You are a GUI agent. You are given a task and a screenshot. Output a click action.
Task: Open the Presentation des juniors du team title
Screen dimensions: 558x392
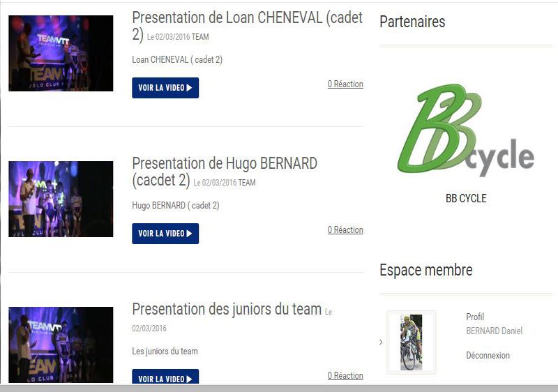227,309
